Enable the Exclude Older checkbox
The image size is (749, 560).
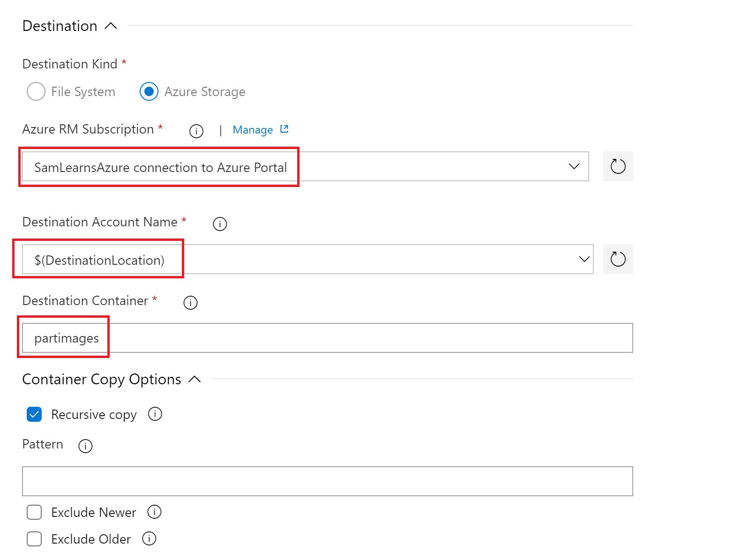coord(34,539)
